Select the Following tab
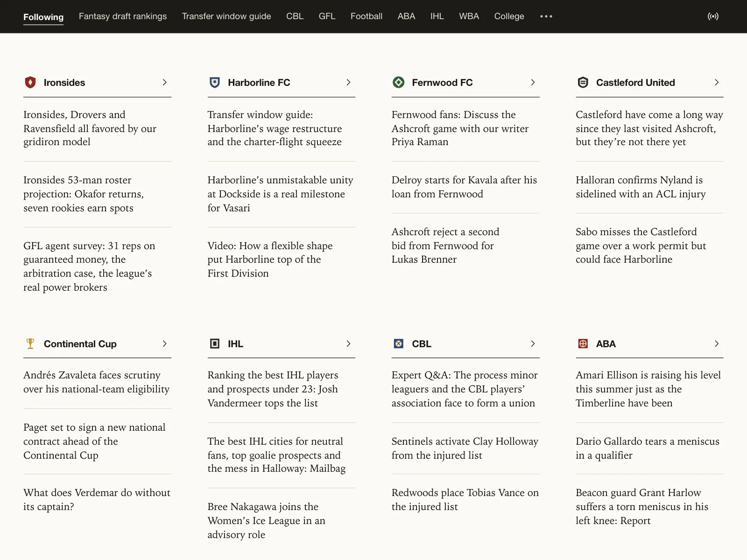Viewport: 747px width, 560px height. point(43,17)
